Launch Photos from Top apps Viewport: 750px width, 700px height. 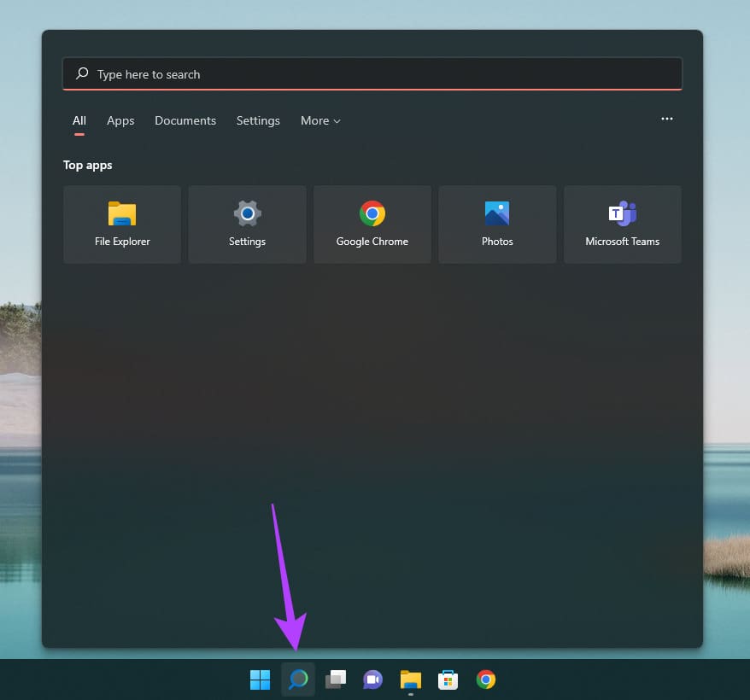point(497,225)
